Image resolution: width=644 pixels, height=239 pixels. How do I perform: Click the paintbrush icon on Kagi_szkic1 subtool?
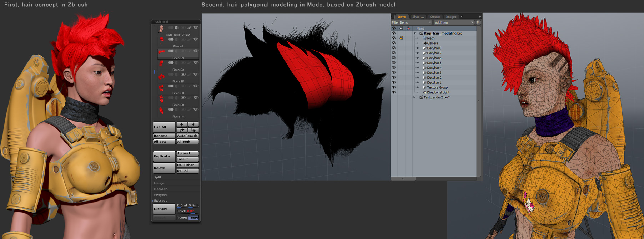click(189, 28)
